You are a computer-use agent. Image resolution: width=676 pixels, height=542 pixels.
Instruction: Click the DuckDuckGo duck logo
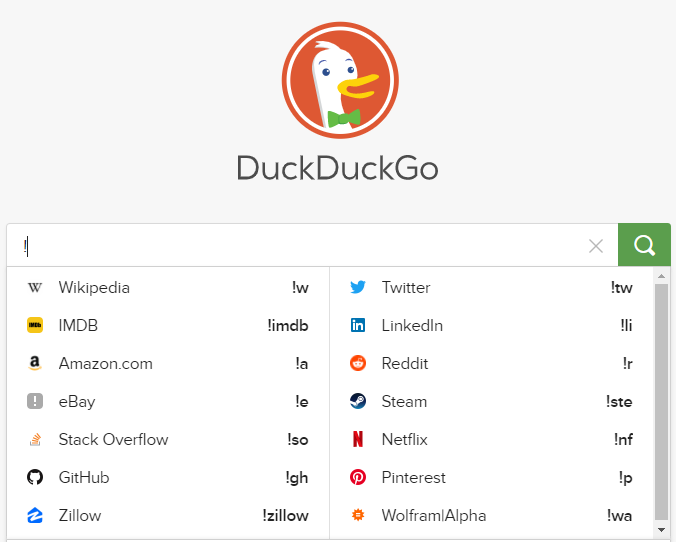tap(340, 80)
